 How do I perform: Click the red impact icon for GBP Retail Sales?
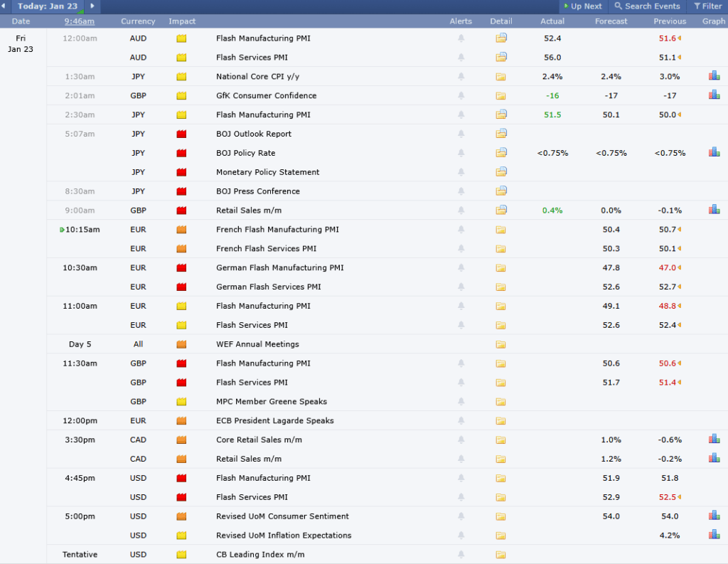[181, 210]
